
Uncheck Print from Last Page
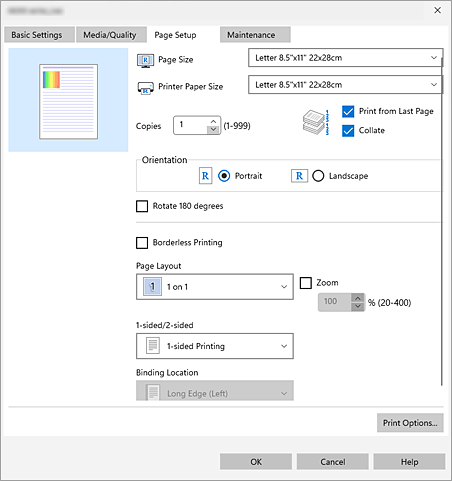[348, 111]
